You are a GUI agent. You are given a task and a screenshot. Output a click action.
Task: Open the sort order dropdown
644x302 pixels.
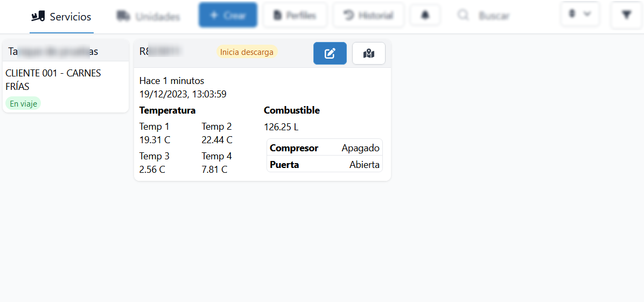(579, 14)
